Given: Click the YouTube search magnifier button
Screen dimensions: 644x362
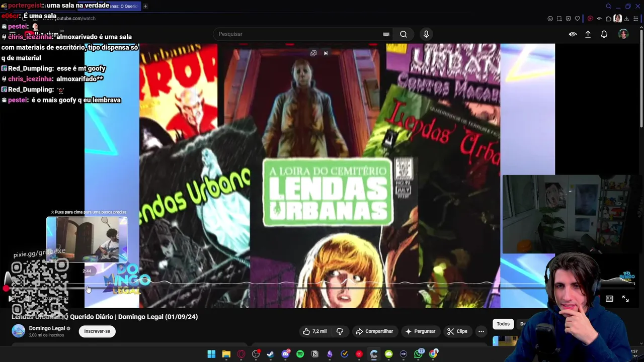Looking at the screenshot, I should [x=404, y=34].
